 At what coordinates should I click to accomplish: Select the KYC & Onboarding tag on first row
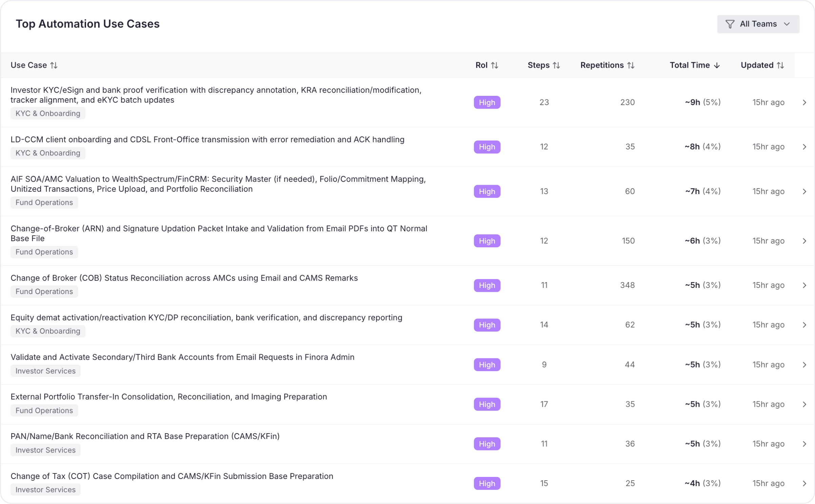[48, 113]
